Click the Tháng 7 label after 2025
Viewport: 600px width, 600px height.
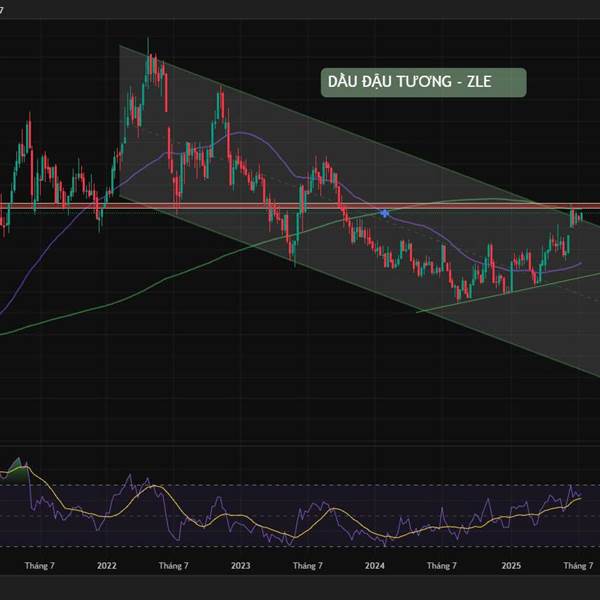pos(578,566)
